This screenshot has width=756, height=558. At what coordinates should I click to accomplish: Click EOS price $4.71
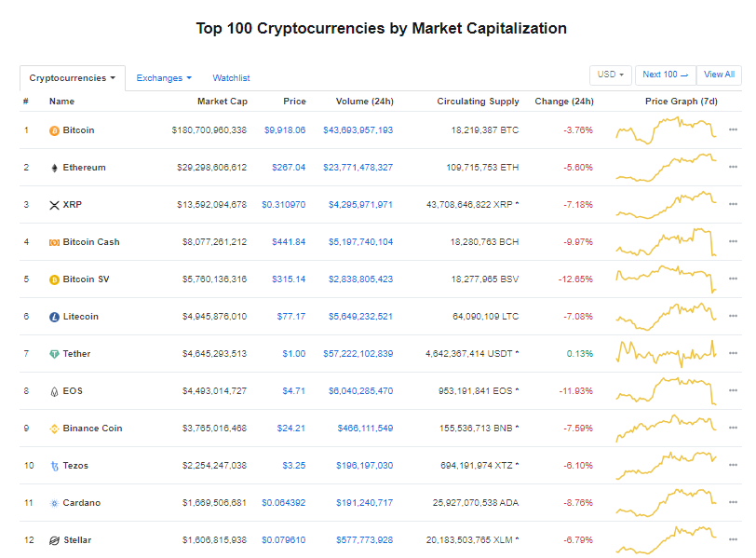click(x=293, y=390)
